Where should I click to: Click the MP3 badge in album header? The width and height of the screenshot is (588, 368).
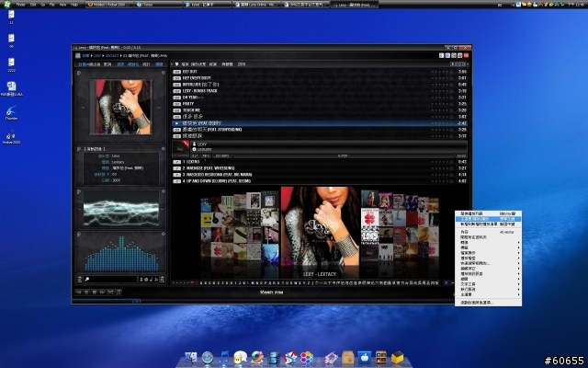(206, 155)
